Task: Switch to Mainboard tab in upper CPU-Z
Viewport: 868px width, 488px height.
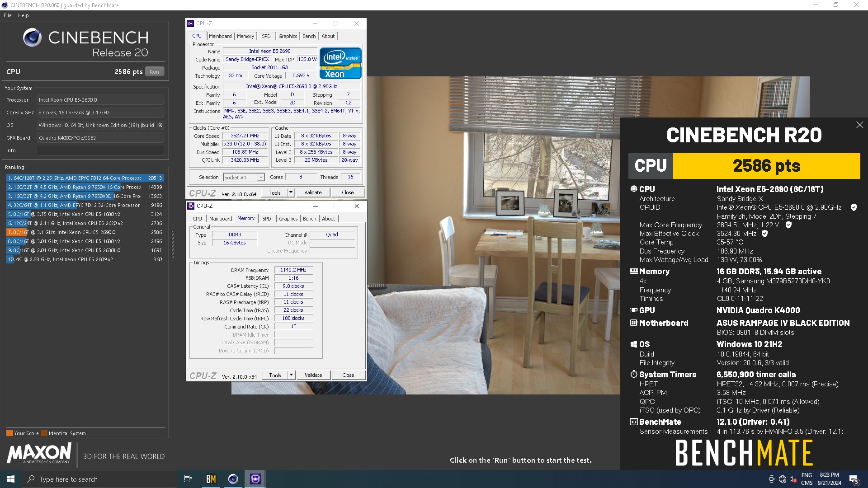Action: pos(220,36)
